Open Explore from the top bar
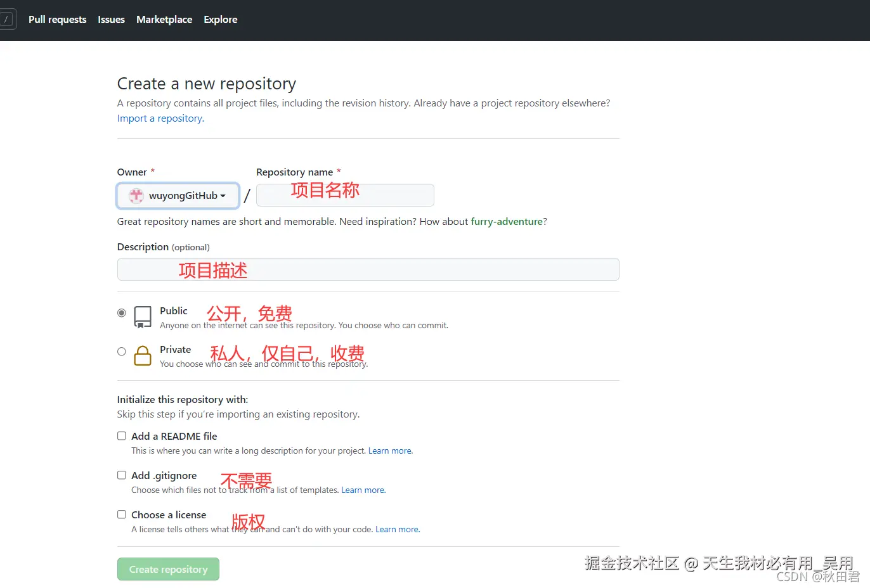Image resolution: width=870 pixels, height=588 pixels. point(220,19)
